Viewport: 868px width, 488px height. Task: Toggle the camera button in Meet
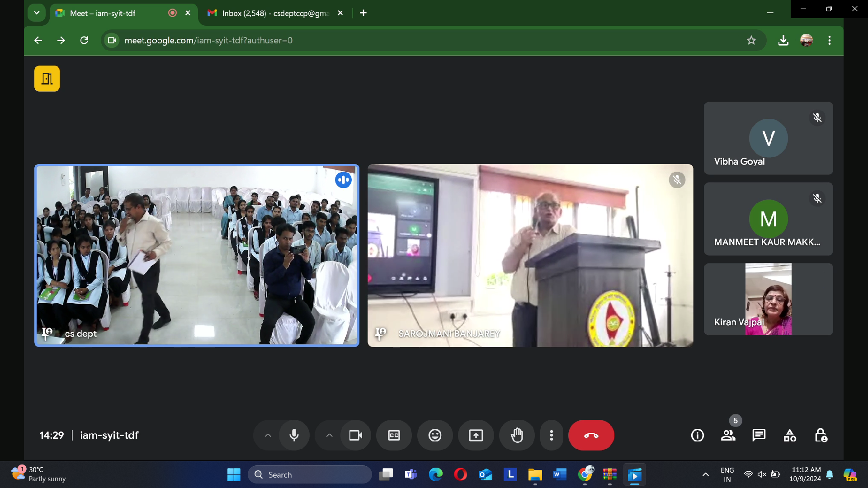356,435
